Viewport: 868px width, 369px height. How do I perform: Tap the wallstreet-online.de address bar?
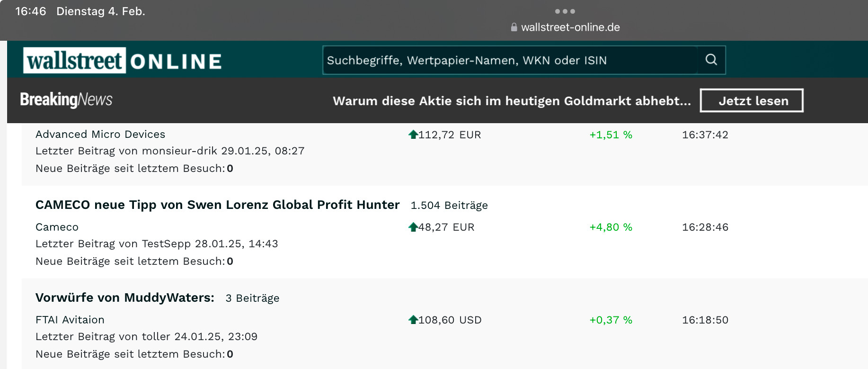point(566,27)
